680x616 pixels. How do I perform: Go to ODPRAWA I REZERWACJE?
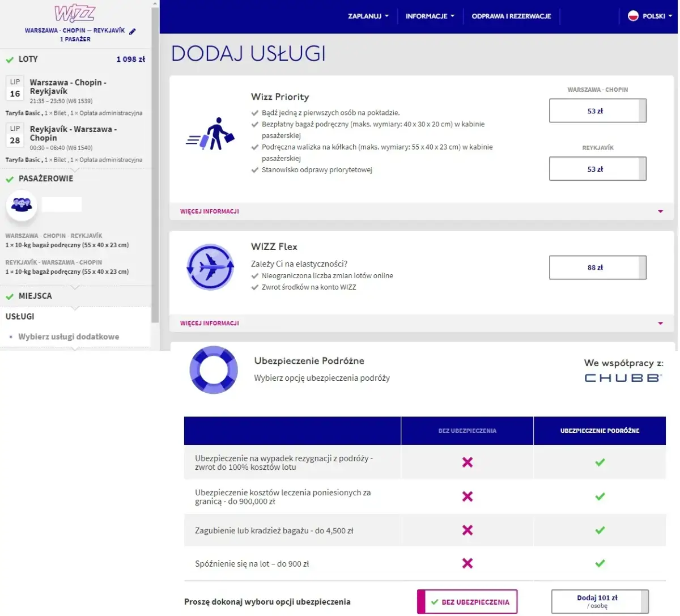[512, 16]
